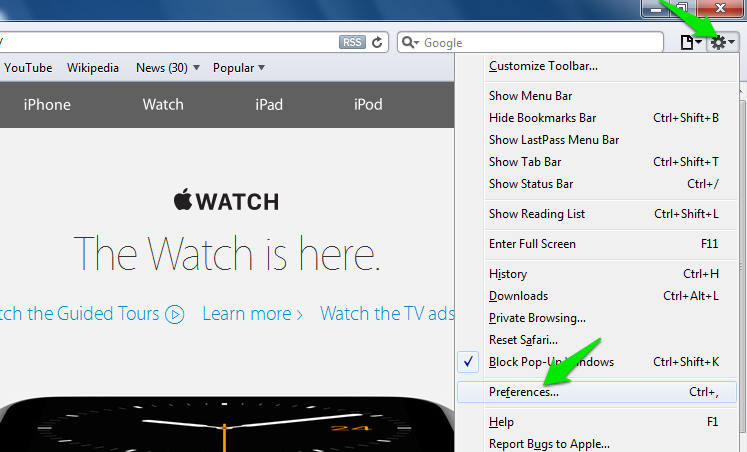The image size is (747, 452).
Task: Toggle Hide Bookmarks Bar option
Action: [x=542, y=118]
